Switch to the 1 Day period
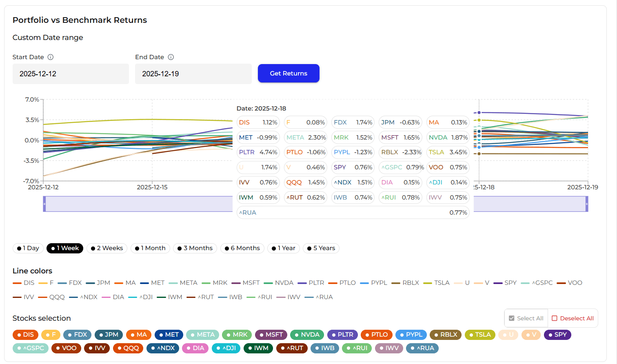 coord(28,248)
